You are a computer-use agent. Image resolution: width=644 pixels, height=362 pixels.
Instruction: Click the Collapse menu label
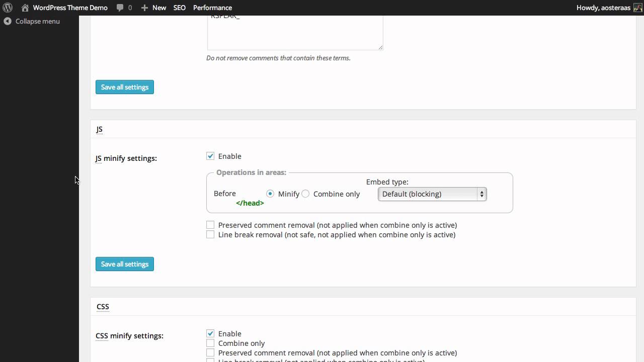coord(38,21)
